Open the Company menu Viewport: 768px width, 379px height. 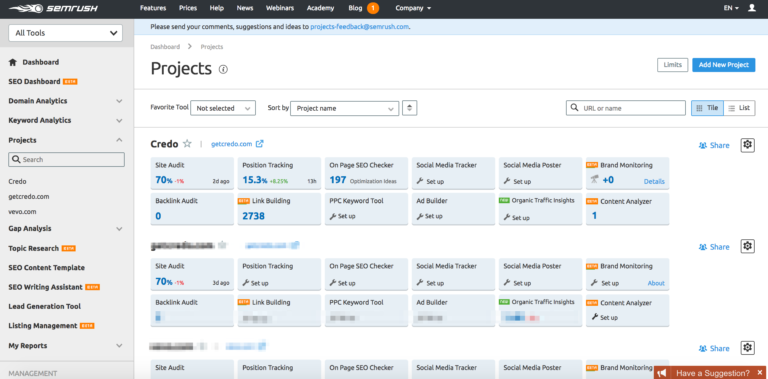413,8
